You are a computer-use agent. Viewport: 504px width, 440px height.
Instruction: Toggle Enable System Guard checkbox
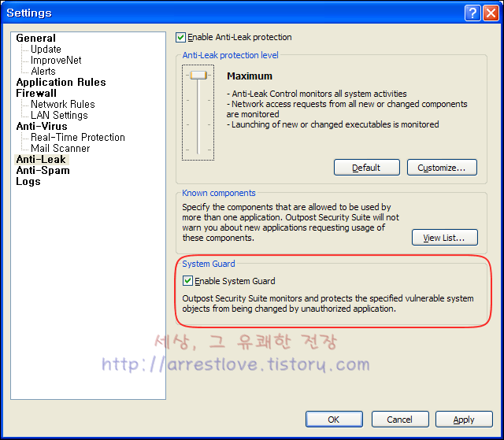point(187,281)
